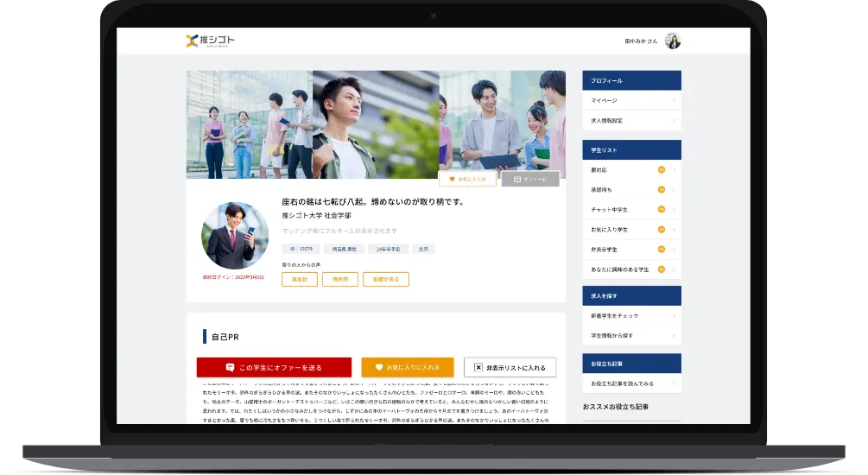Viewport: 868px width, 475px height.
Task: Open the 田中みか user avatar menu
Action: [673, 41]
